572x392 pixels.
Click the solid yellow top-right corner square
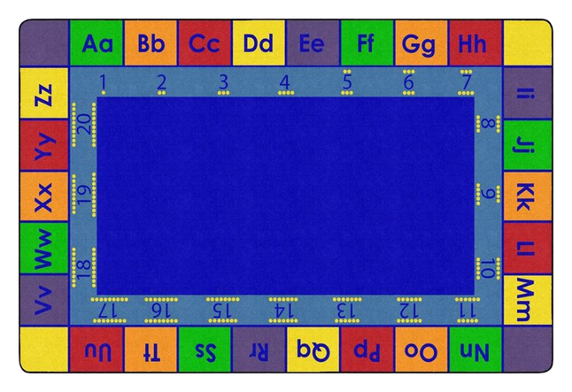[x=528, y=43]
